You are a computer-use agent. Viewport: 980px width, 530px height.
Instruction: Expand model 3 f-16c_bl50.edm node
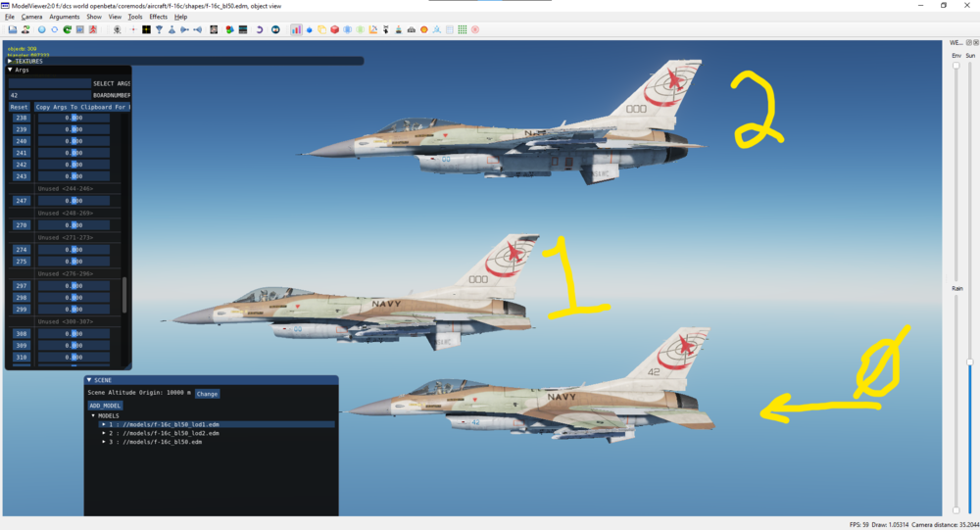pyautogui.click(x=104, y=442)
